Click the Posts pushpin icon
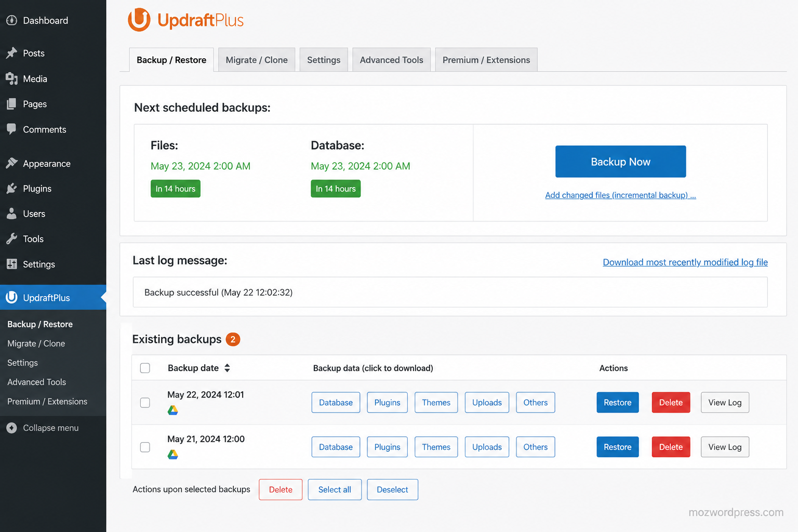Viewport: 798px width, 532px height. [x=11, y=53]
